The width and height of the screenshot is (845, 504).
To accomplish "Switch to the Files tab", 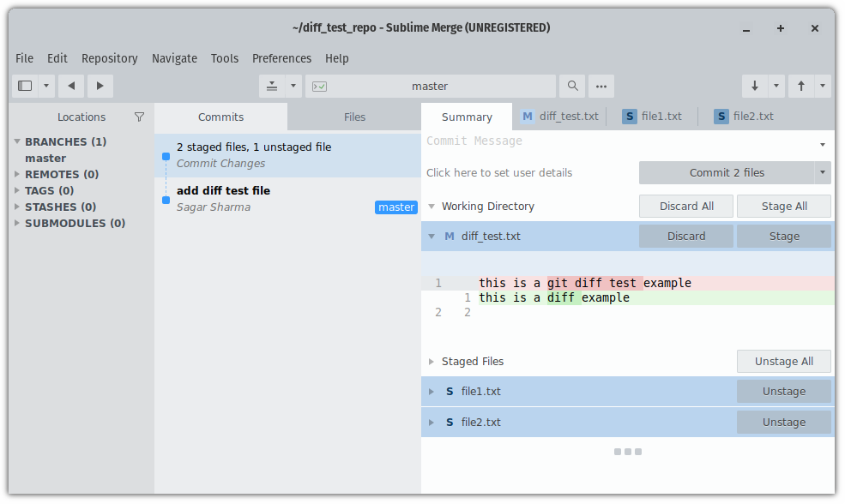I will [354, 117].
